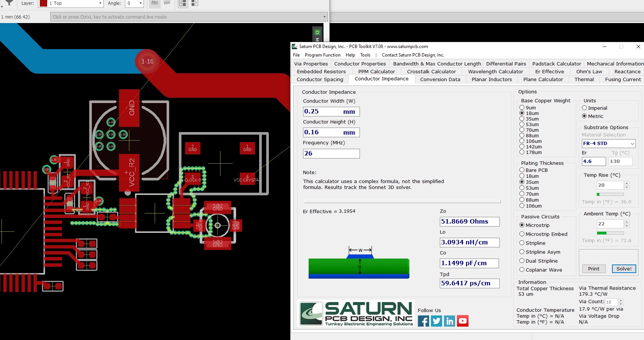644x340 pixels.
Task: Click the 1-16 via on the board
Action: point(147,61)
